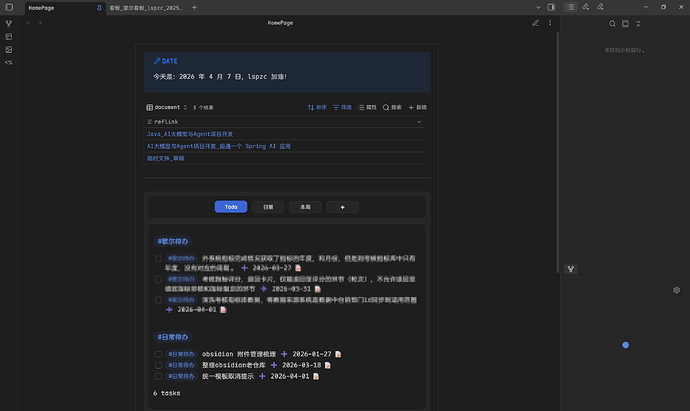The width and height of the screenshot is (690, 411).
Task: Check the '统一模板取消提示' task checkbox
Action: pyautogui.click(x=158, y=376)
